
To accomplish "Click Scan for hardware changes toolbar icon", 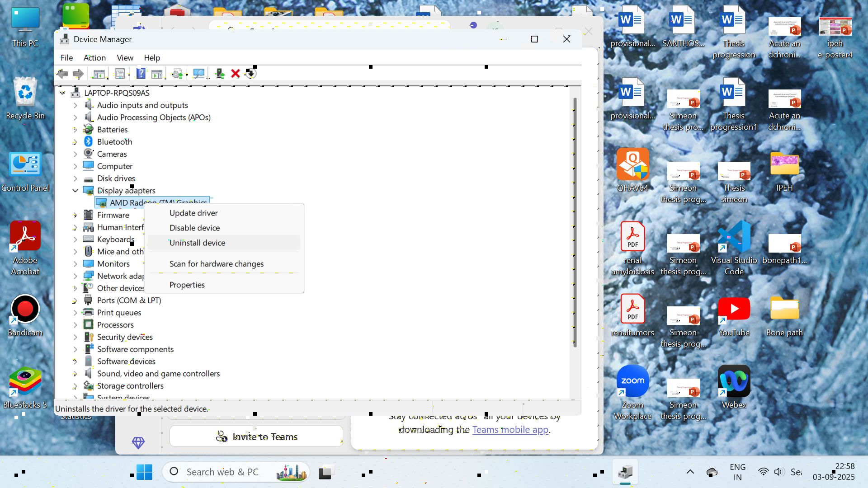I will click(x=198, y=73).
